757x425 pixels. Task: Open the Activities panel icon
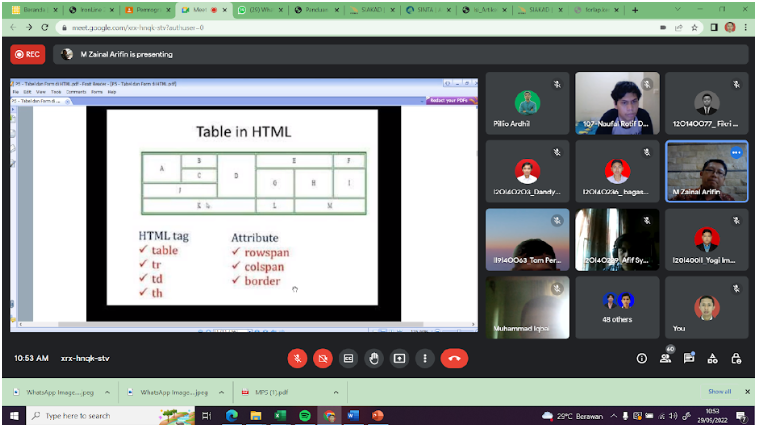pos(712,358)
